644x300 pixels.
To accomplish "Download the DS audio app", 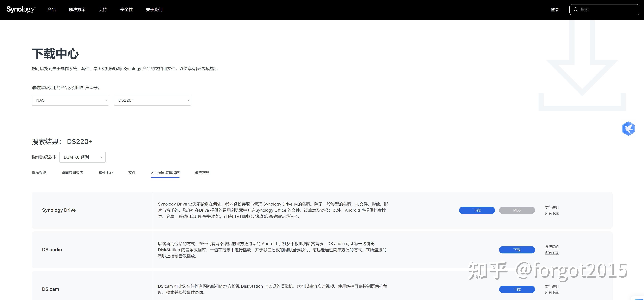I will pos(517,250).
